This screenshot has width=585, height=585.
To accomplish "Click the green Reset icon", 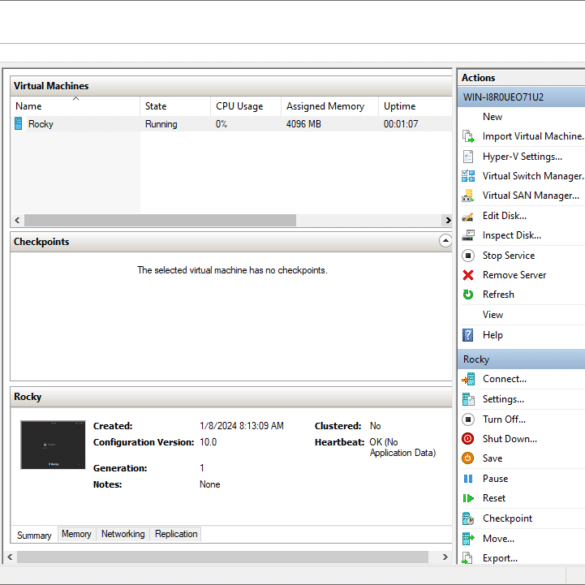I will click(468, 498).
